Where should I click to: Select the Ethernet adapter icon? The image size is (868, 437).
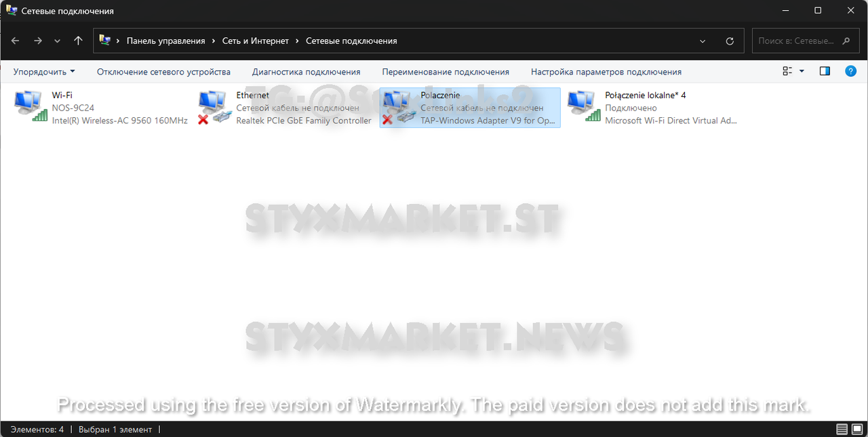(x=216, y=107)
